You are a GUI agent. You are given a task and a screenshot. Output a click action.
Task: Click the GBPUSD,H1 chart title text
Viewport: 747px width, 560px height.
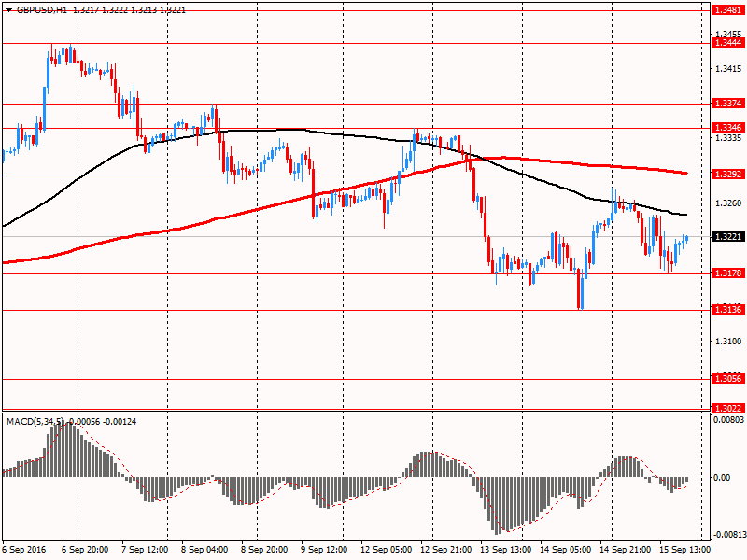pyautogui.click(x=41, y=10)
